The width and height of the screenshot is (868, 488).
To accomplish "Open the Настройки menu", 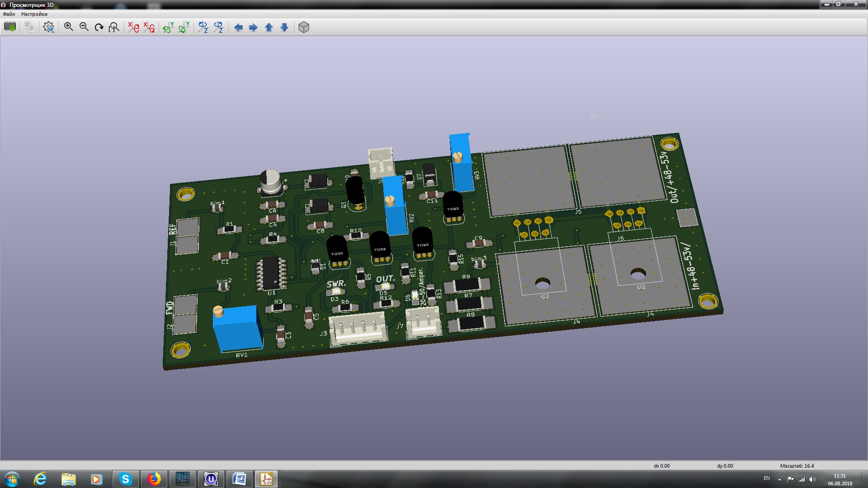I will click(x=34, y=14).
